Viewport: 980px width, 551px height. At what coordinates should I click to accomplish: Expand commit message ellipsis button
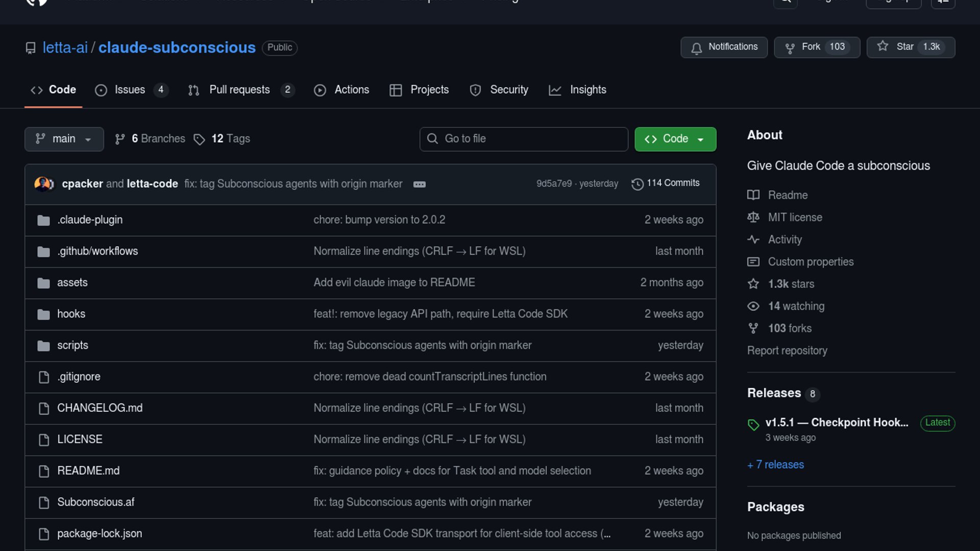419,184
